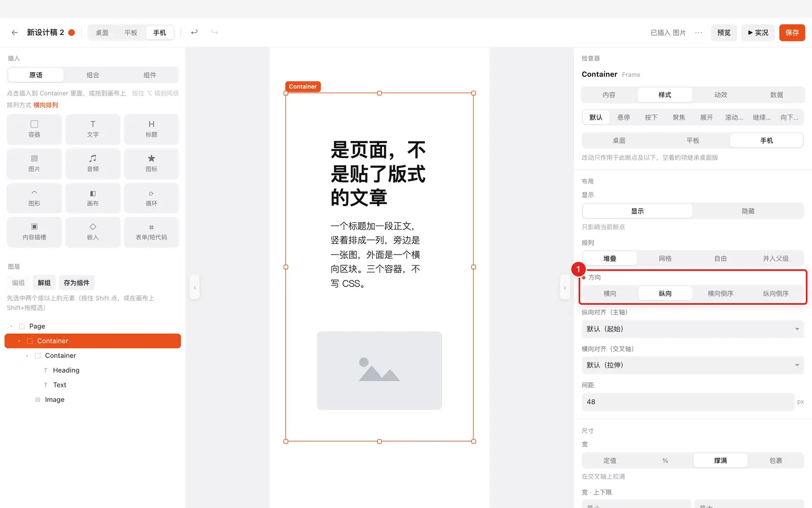Open the 组件 insert tab
The width and height of the screenshot is (812, 508).
(150, 75)
